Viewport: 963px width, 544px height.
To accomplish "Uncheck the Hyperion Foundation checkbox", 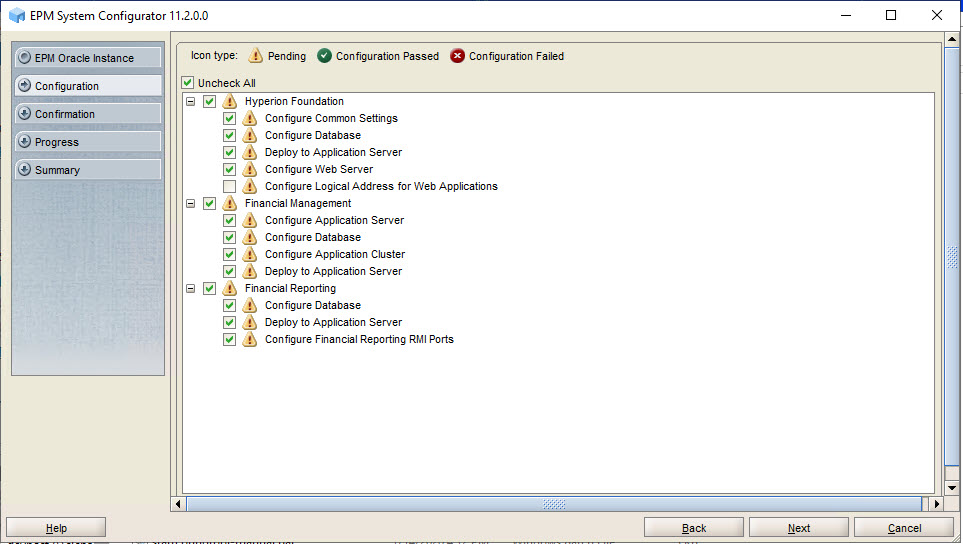I will click(x=209, y=101).
